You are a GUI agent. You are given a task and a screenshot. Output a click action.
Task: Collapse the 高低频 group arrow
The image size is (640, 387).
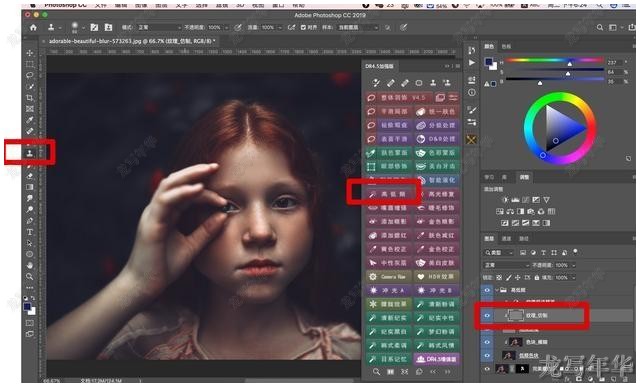[497, 290]
